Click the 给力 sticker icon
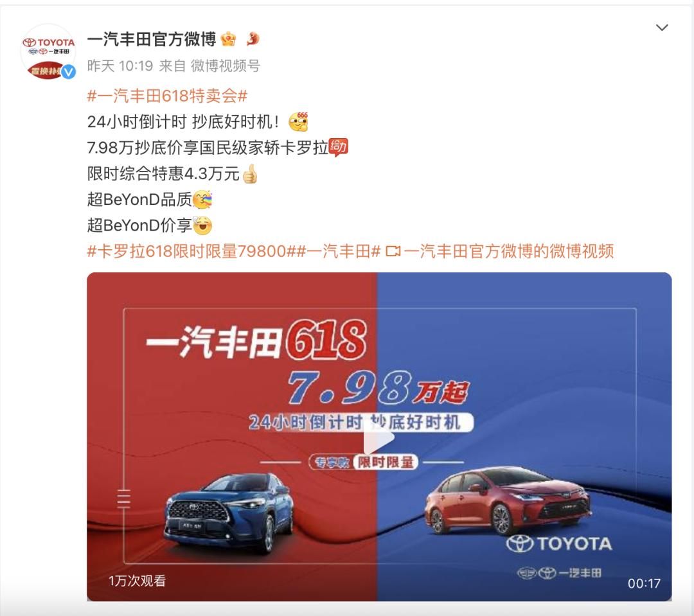 [339, 147]
